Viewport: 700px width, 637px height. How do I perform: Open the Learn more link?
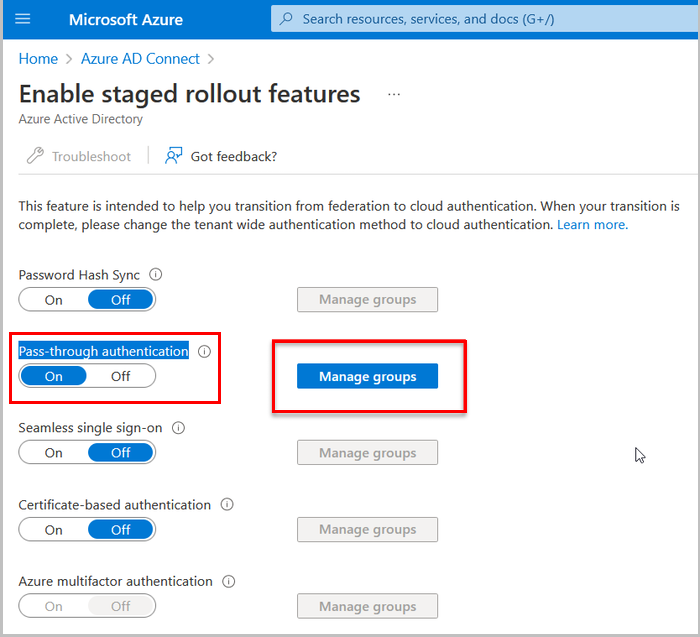click(592, 224)
